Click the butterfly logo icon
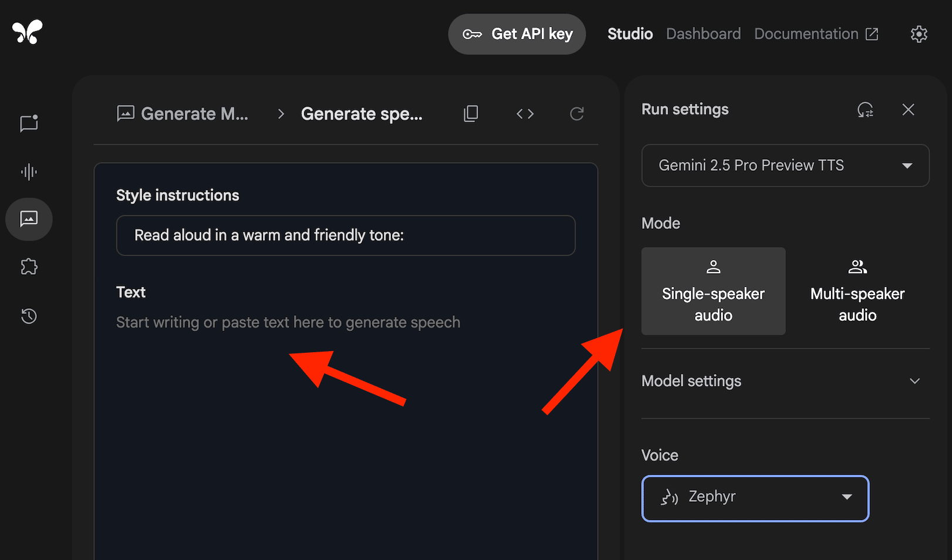This screenshot has width=952, height=560. (28, 32)
